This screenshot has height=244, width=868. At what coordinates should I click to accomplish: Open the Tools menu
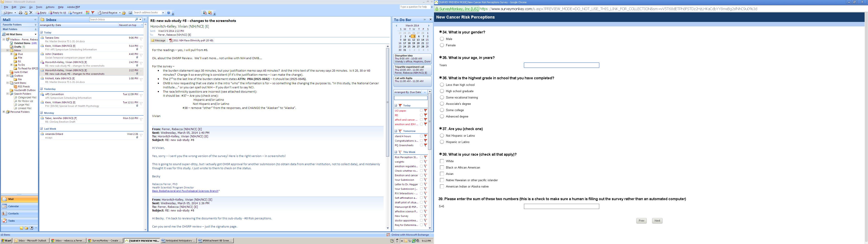[x=39, y=7]
